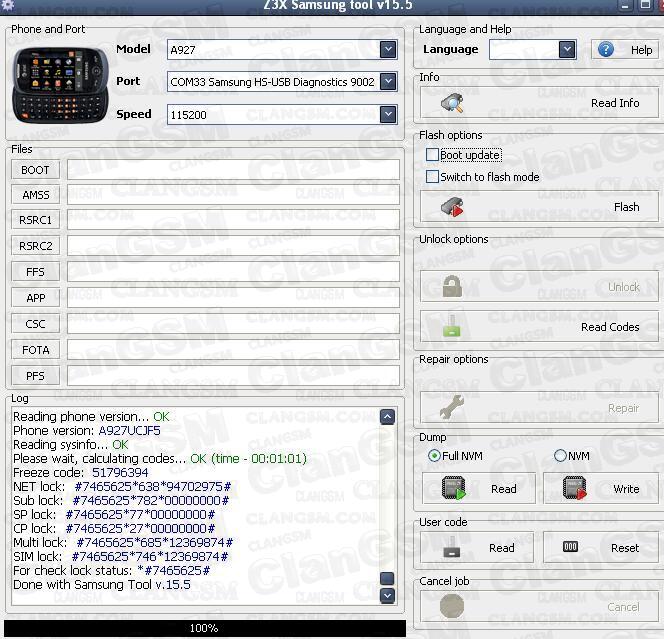The width and height of the screenshot is (664, 639).
Task: Click the log scroll up arrow
Action: pos(387,417)
